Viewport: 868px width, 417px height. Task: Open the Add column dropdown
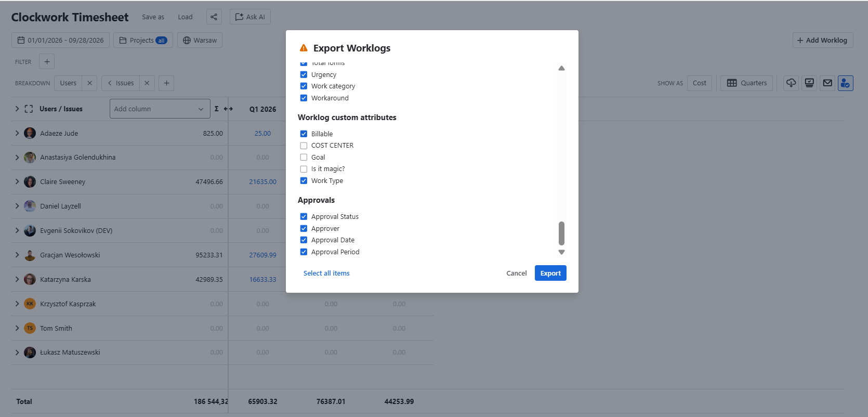(x=160, y=109)
